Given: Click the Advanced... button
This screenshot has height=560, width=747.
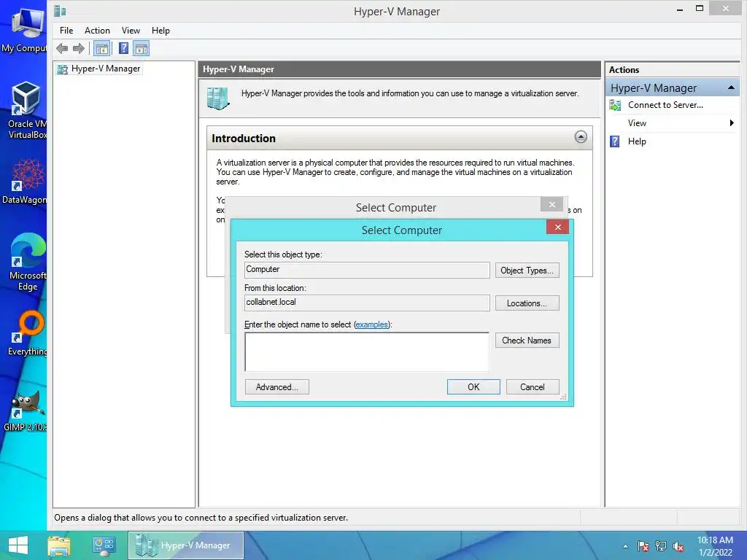Looking at the screenshot, I should 276,387.
